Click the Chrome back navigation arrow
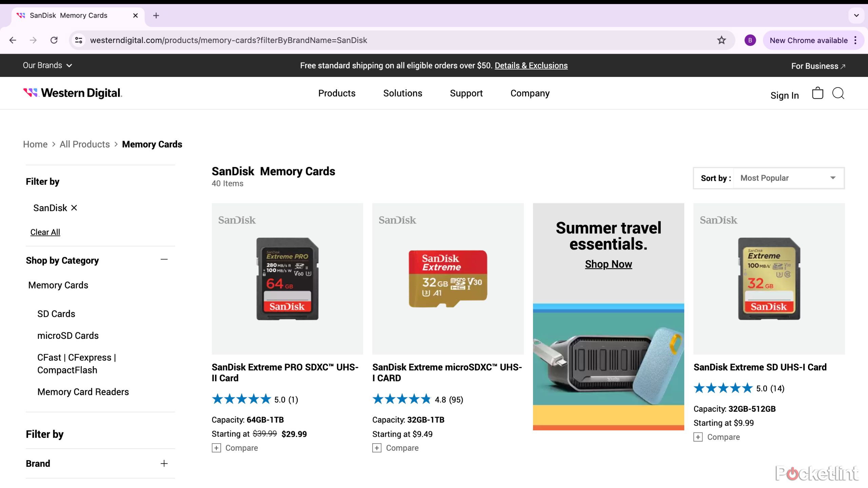 [13, 40]
